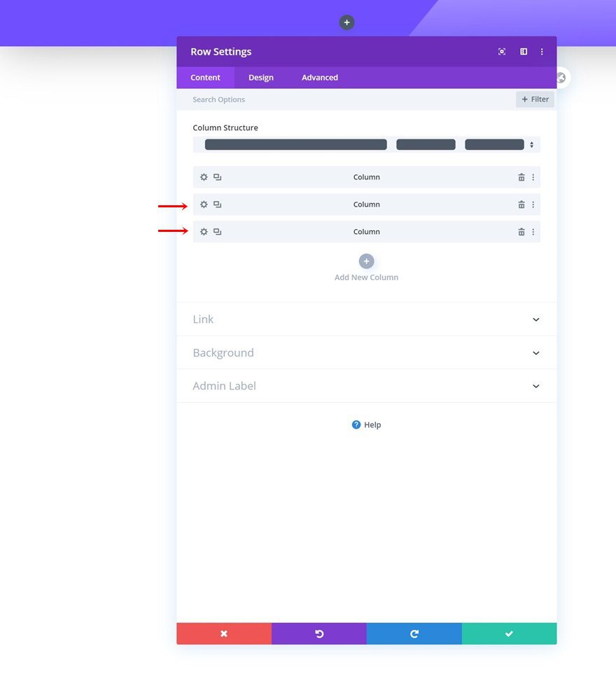This screenshot has width=616, height=683.
Task: Click the Row Settings title text
Action: (220, 52)
